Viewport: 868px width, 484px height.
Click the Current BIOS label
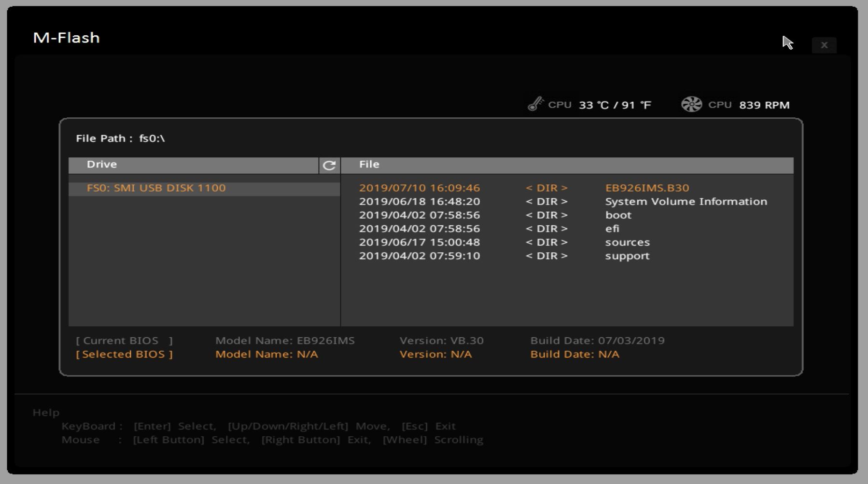pyautogui.click(x=124, y=341)
